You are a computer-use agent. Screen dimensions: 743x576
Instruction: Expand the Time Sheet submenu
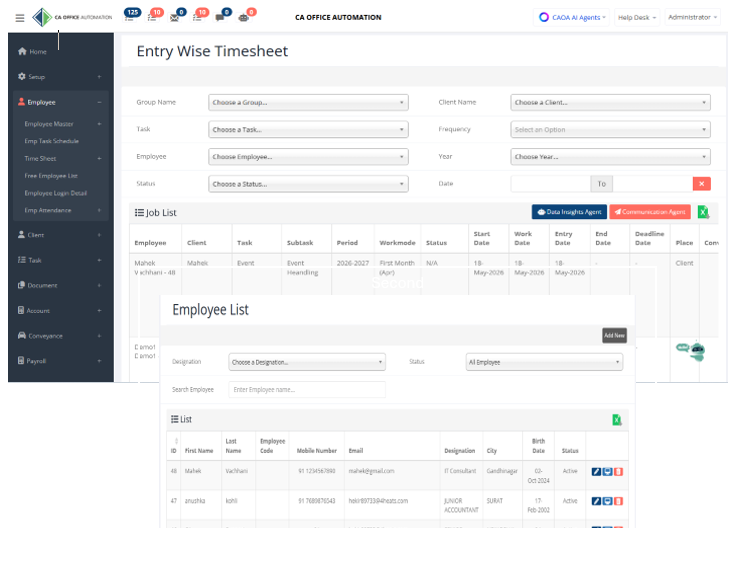click(63, 159)
